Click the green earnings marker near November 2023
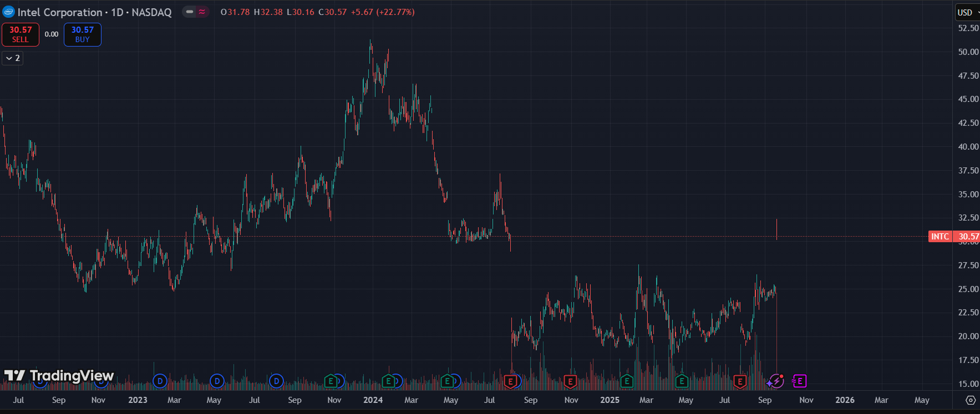This screenshot has width=980, height=414. tap(331, 381)
